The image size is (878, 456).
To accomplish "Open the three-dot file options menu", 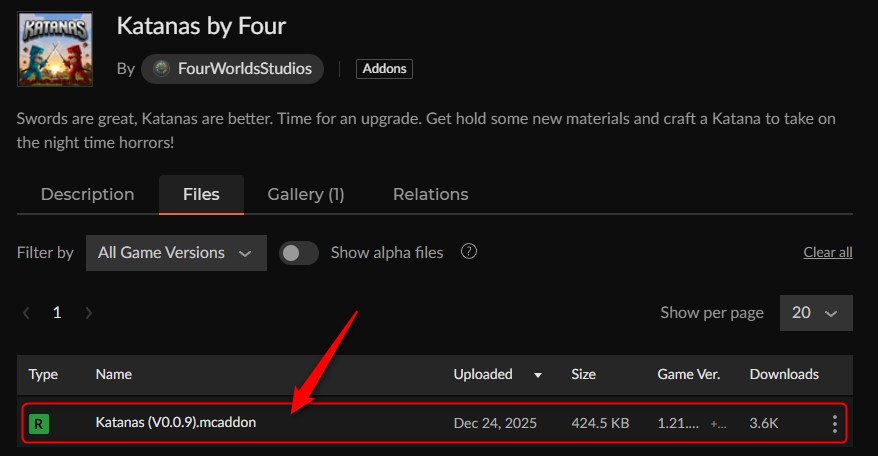I will click(835, 424).
